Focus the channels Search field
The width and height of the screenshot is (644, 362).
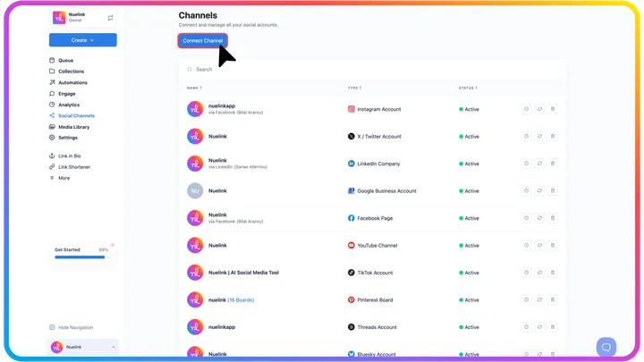pos(372,70)
